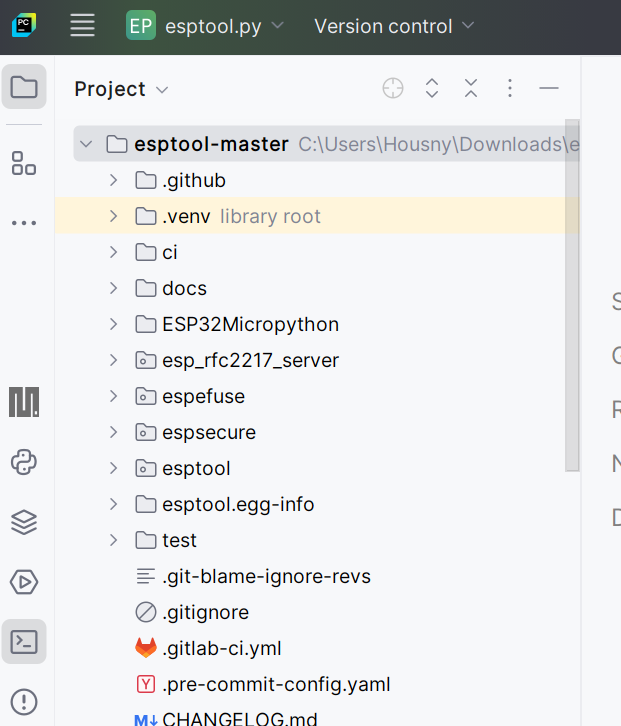Expand the test folder
621x726 pixels.
(113, 540)
